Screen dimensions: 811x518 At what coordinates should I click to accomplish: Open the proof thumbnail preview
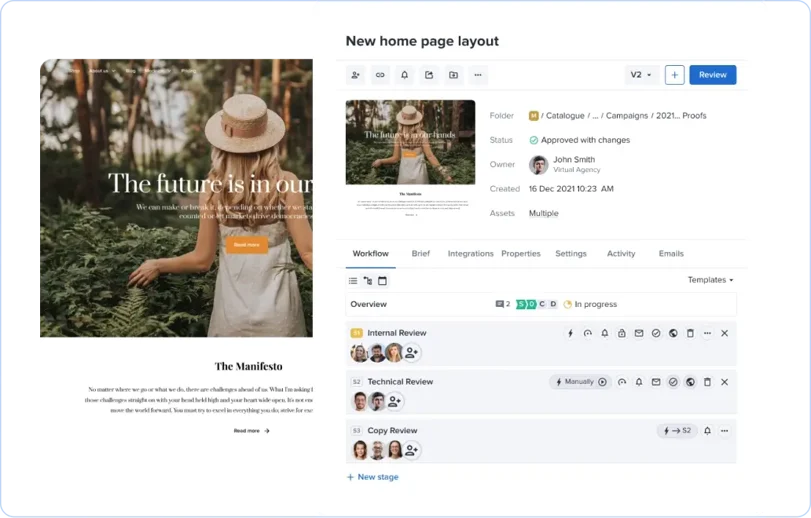point(410,156)
